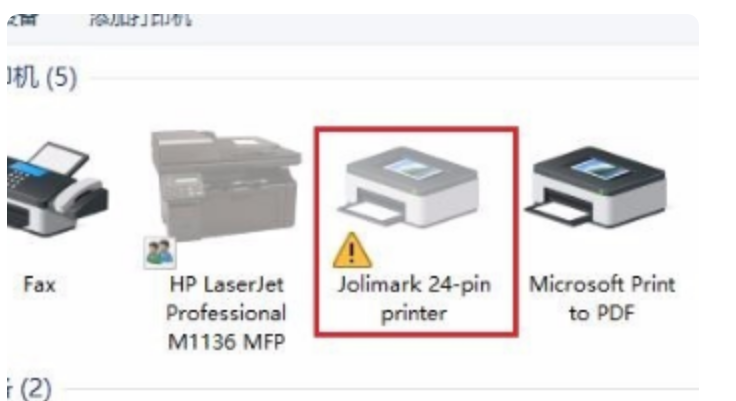Screen dimensions: 736x401
Task: Select the Microsoft Print to PDF icon
Action: click(595, 187)
